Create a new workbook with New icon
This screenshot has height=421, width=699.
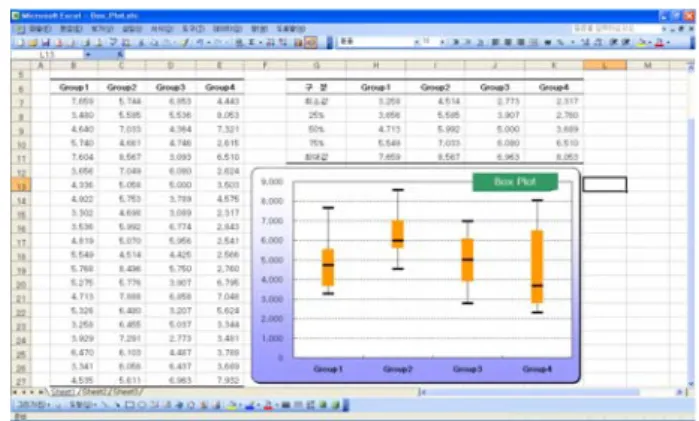coord(19,42)
